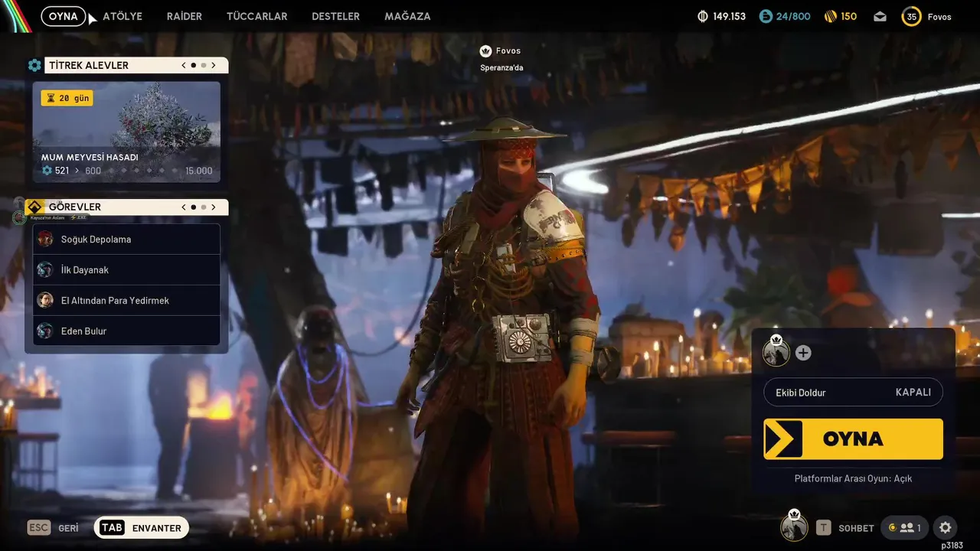This screenshot has height=551, width=980.
Task: Go to previous GÖREVLER page arrow
Action: 184,207
